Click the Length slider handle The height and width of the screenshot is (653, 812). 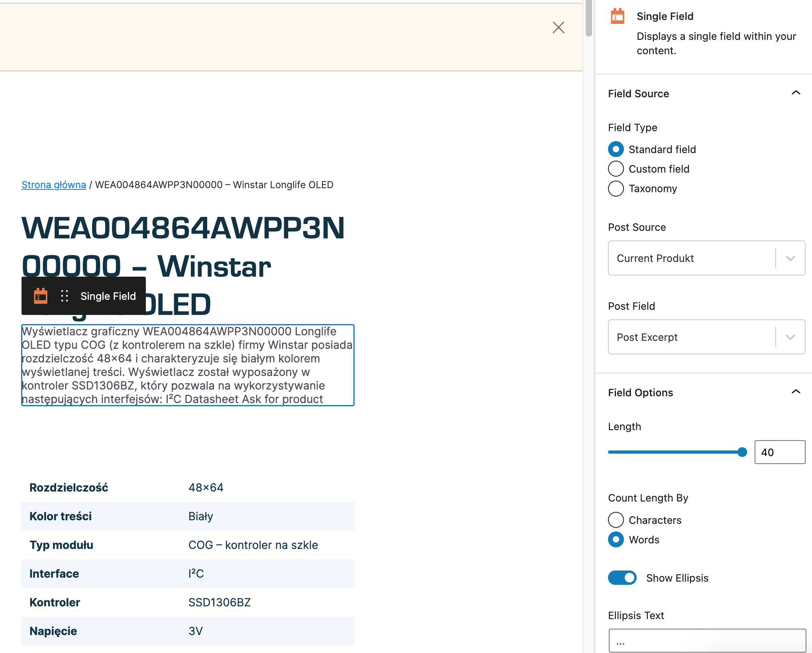[x=742, y=452]
